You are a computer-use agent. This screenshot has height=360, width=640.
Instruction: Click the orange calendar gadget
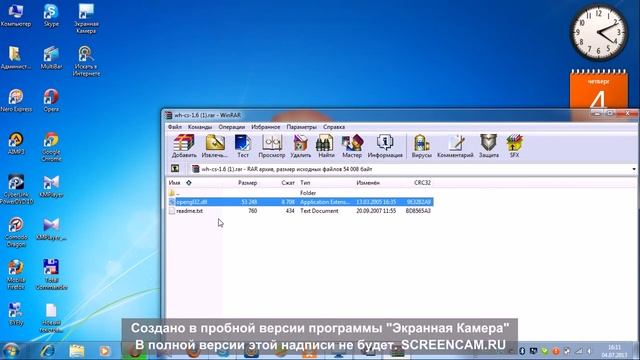pos(599,90)
